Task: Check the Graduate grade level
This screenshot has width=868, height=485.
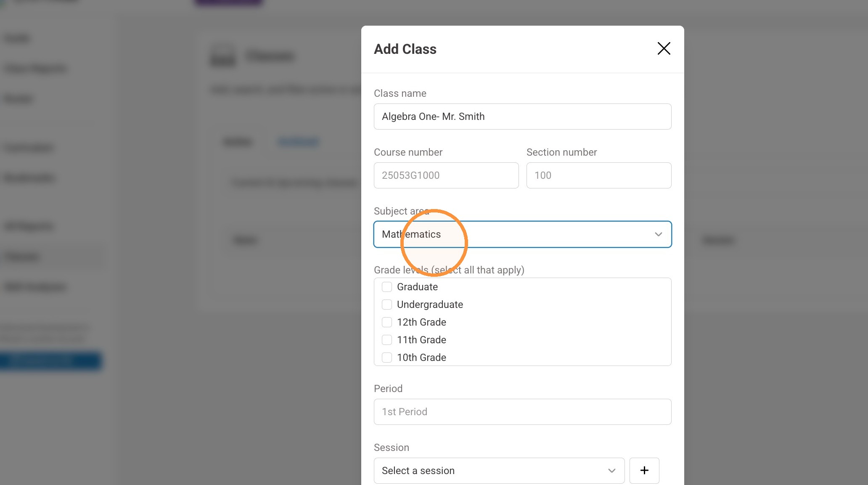Action: (387, 287)
